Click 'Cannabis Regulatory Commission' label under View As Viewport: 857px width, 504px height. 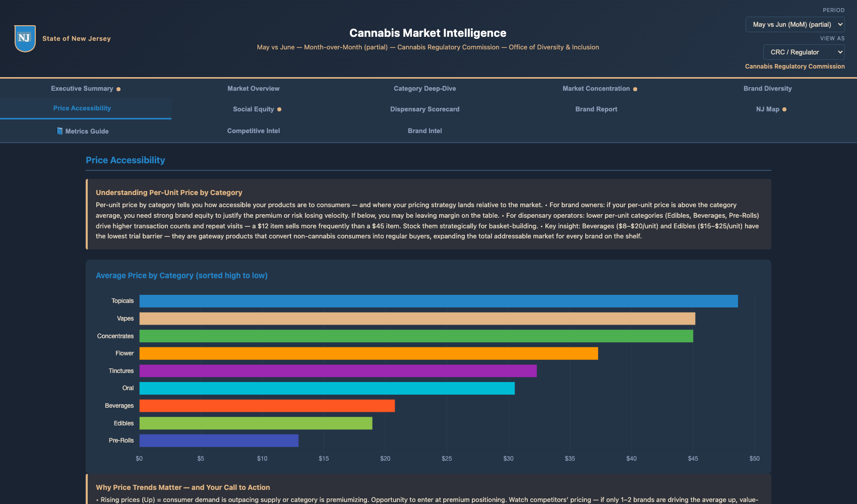click(795, 66)
